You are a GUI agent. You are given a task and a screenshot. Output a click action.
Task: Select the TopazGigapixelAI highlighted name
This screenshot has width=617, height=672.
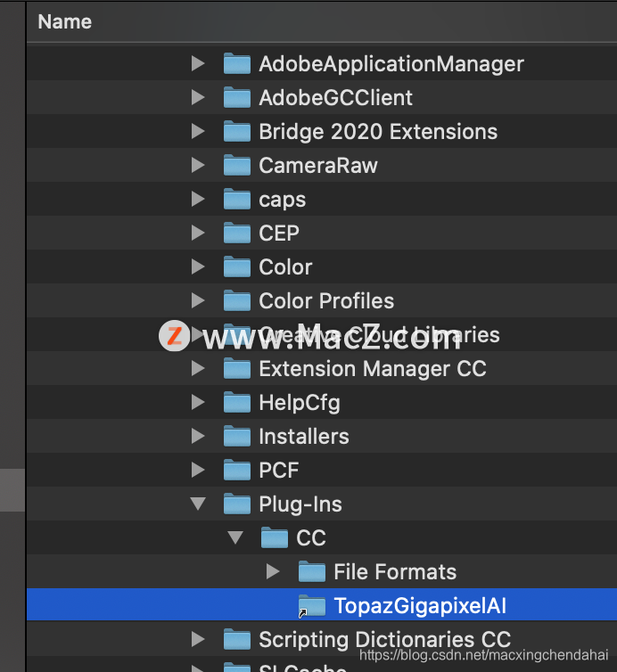tap(420, 606)
